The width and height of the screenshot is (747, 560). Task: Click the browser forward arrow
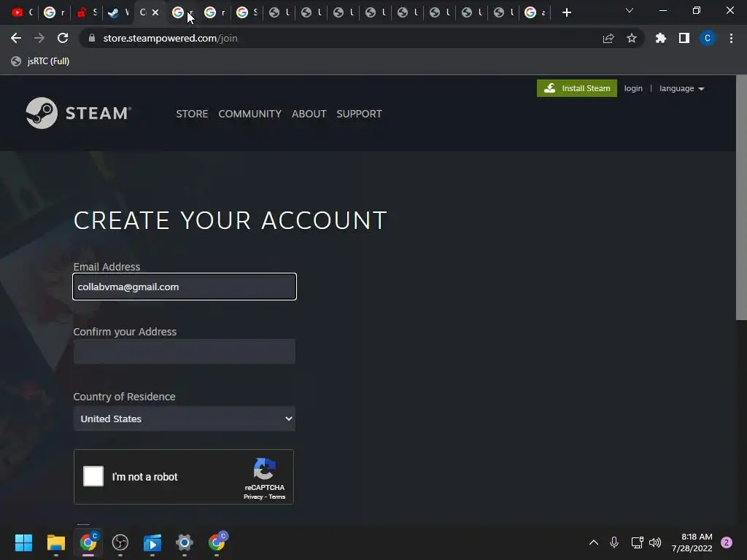[x=39, y=38]
